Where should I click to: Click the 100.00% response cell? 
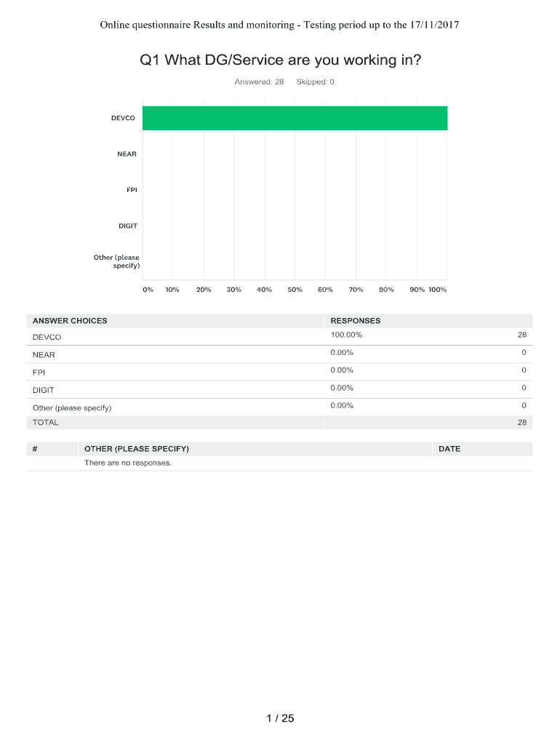[346, 335]
